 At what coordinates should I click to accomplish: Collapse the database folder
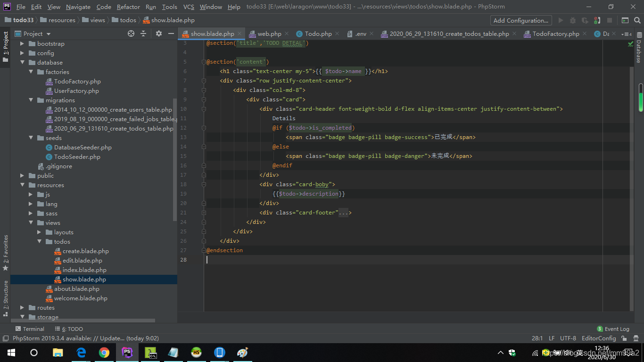coord(22,62)
